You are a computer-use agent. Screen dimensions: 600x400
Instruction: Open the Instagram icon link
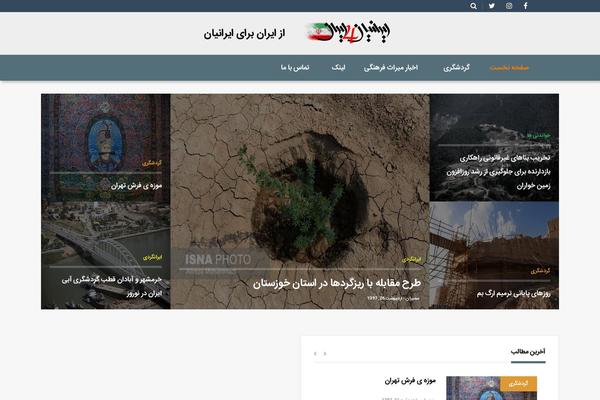point(509,6)
